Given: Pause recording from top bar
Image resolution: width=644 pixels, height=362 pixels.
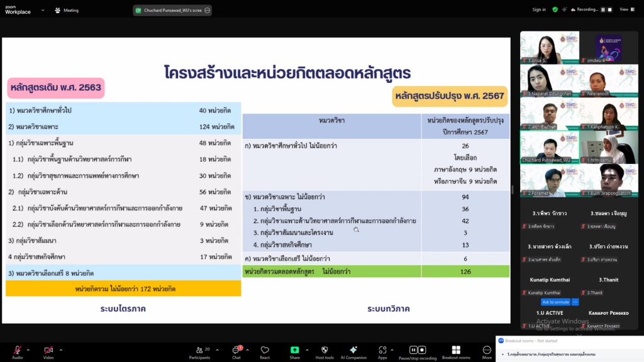Looking at the screenshot, I should [603, 9].
